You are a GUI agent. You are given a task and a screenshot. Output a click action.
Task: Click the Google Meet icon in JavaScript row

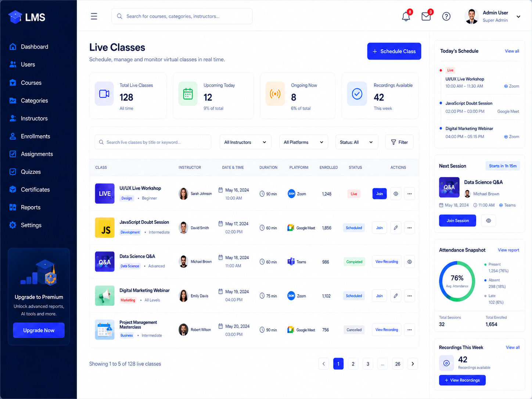pos(291,228)
